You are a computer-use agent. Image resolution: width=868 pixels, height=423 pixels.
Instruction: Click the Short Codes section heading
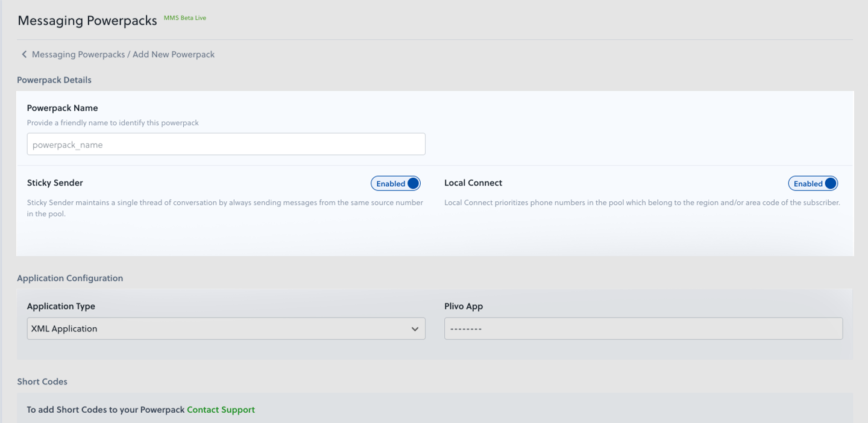(x=42, y=381)
